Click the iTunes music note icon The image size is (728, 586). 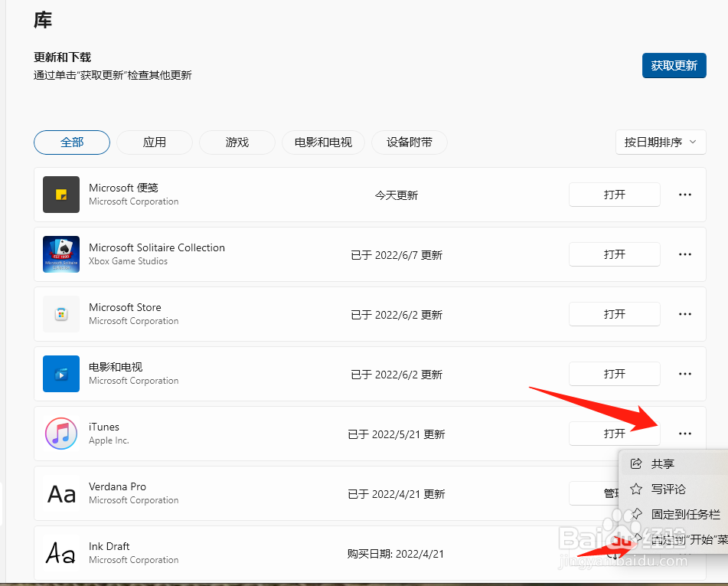(x=61, y=434)
